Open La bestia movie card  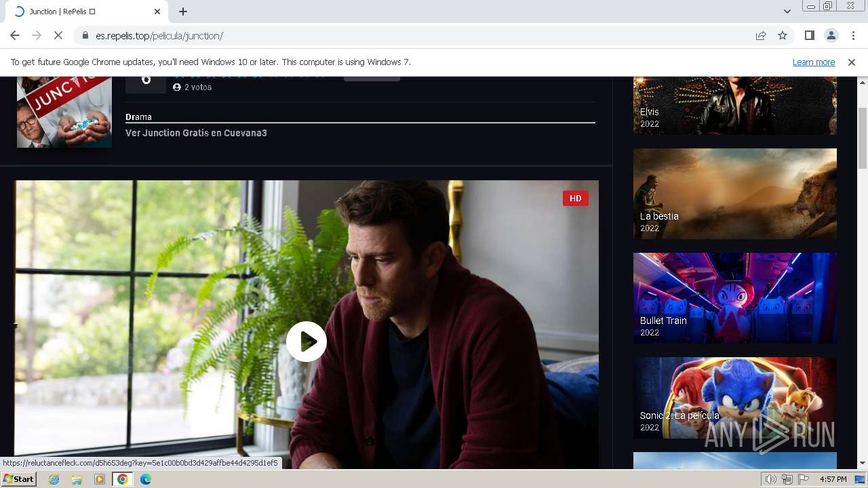pos(735,194)
